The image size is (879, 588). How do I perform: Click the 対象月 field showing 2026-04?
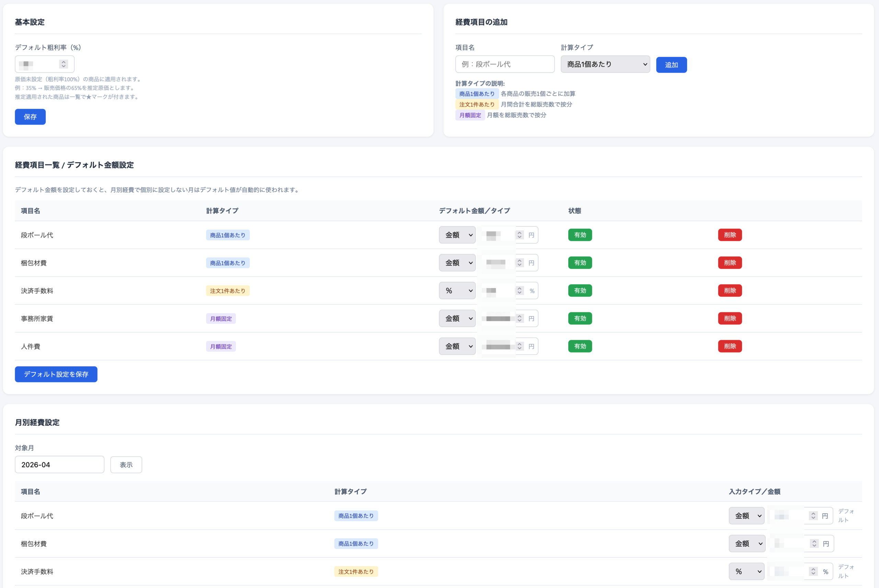pos(59,465)
